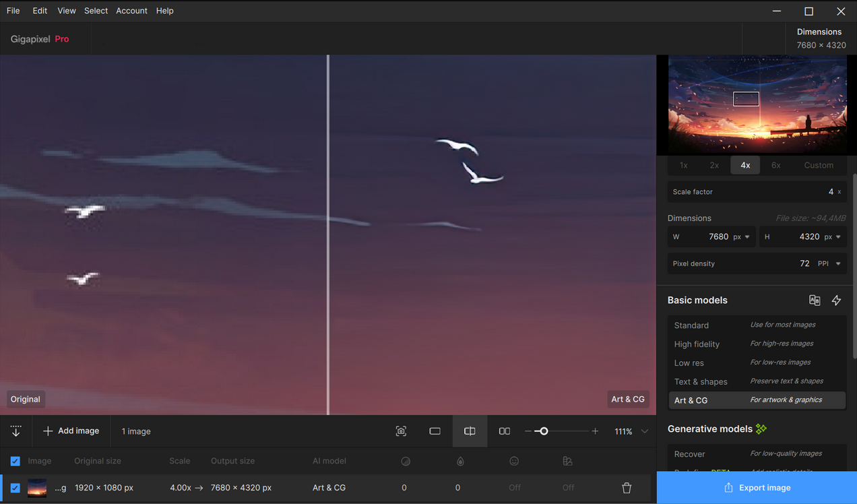The height and width of the screenshot is (504, 857).
Task: Switch to single view layout icon
Action: [435, 431]
